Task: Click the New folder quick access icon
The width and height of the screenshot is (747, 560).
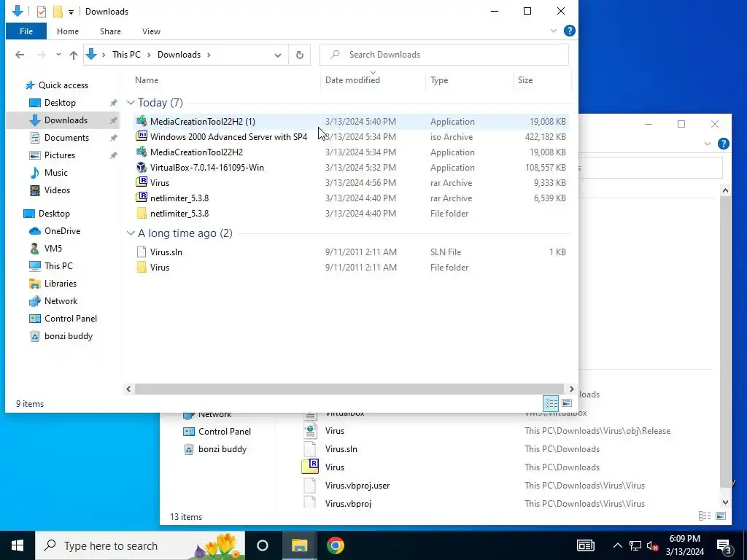Action: (x=58, y=12)
